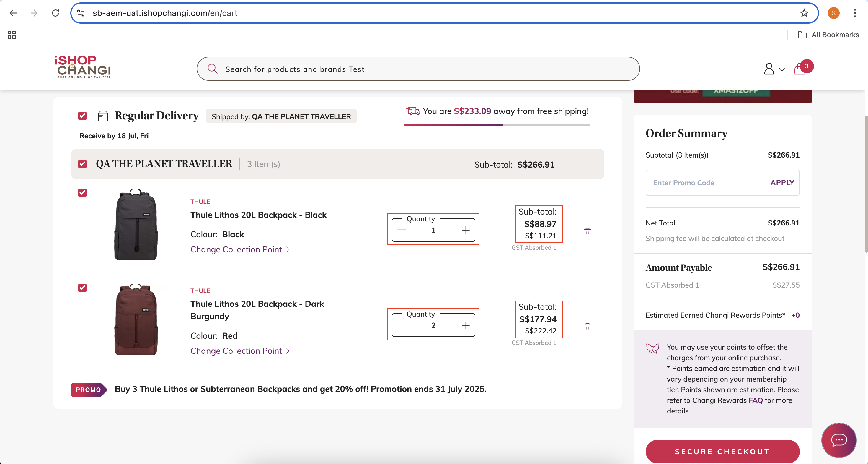This screenshot has height=464, width=868.
Task: Click 'GST Absorbed 1' in Order Summary
Action: [x=672, y=285]
